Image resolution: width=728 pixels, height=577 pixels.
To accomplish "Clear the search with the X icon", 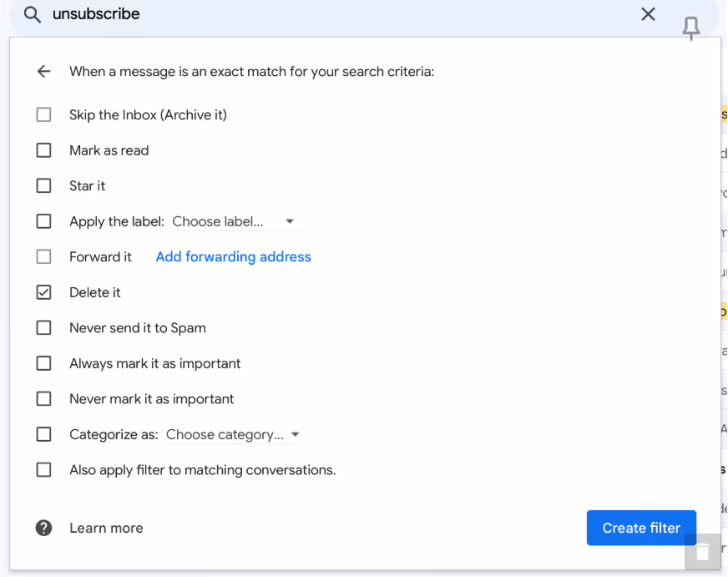I will coord(648,13).
